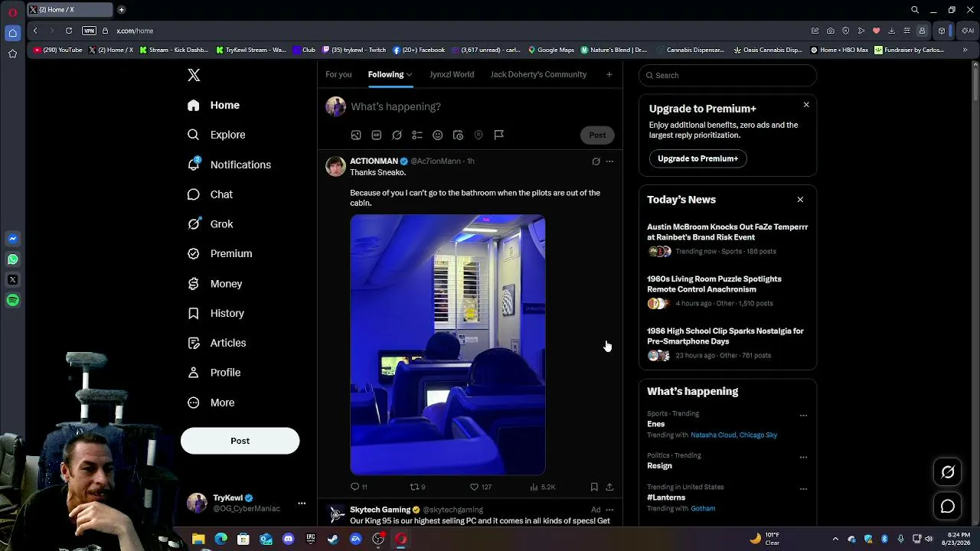Screen dimensions: 980x551
Task: Expand the More menu in sidebar
Action: tap(211, 403)
